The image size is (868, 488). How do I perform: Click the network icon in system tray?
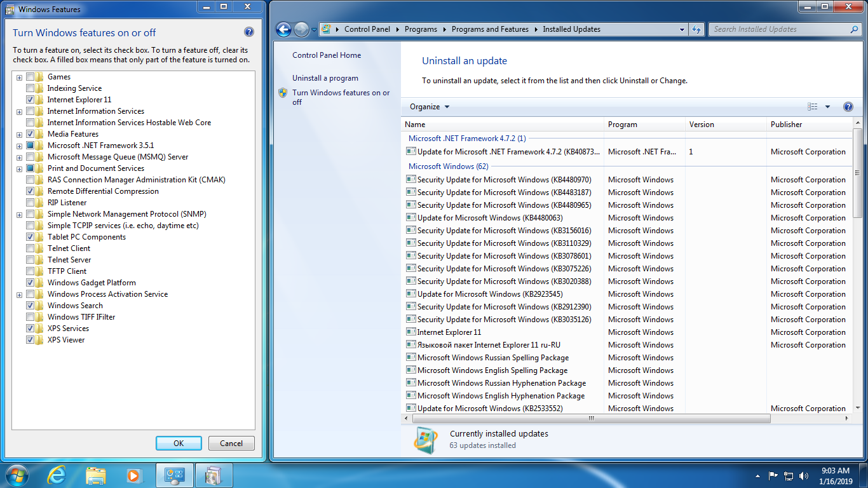coord(789,475)
